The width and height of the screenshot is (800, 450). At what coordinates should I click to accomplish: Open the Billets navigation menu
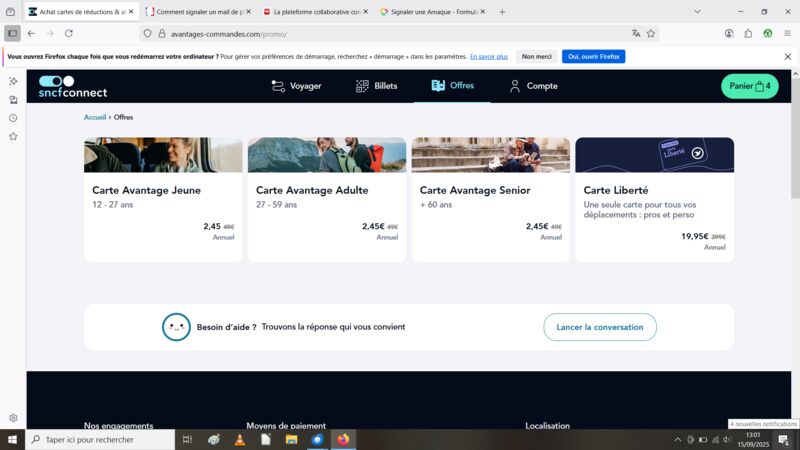click(377, 86)
